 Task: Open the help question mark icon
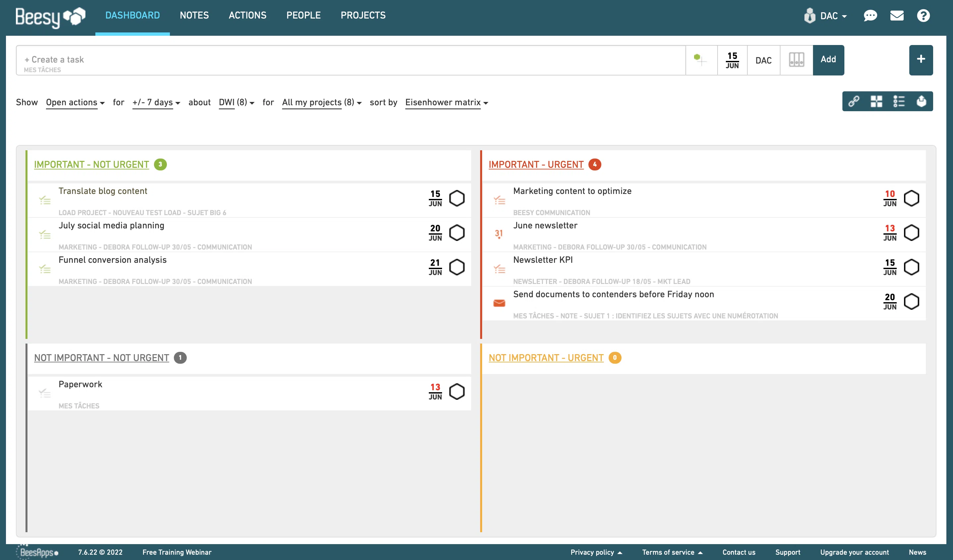923,16
